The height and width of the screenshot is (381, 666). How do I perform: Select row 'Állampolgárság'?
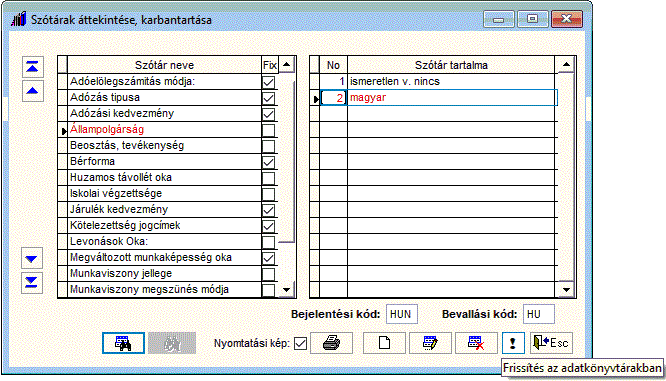click(164, 130)
